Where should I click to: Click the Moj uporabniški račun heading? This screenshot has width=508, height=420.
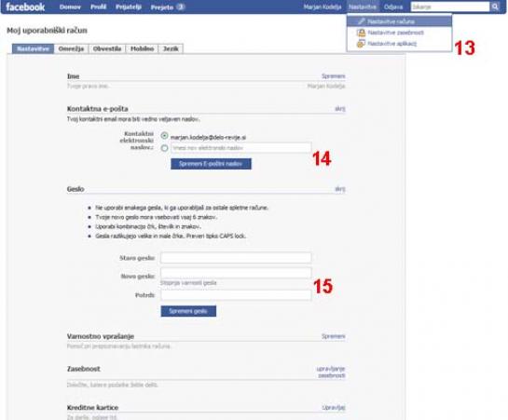pyautogui.click(x=47, y=31)
